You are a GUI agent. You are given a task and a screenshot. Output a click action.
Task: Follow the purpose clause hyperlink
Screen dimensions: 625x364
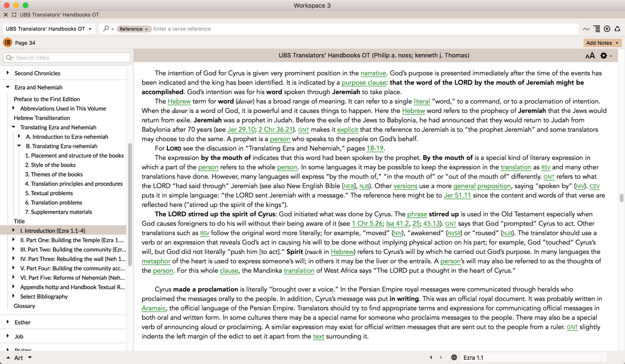(364, 83)
